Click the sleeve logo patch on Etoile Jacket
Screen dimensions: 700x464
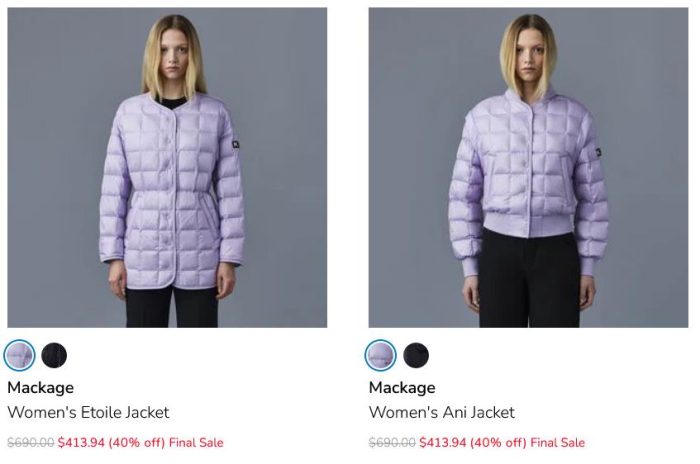click(x=235, y=144)
